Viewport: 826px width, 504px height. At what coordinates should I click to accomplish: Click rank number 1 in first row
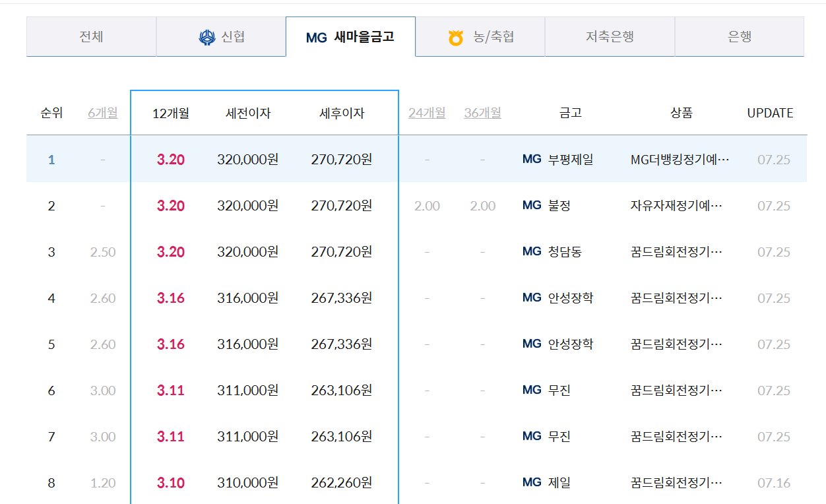click(x=51, y=160)
